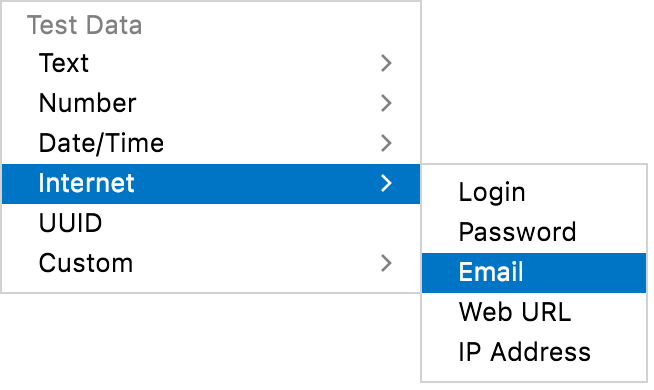Click the Test Data header label
The image size is (654, 390).
pyautogui.click(x=85, y=25)
